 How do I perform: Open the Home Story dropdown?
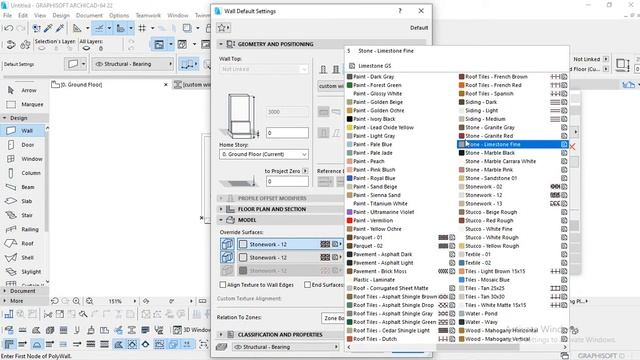tap(264, 154)
